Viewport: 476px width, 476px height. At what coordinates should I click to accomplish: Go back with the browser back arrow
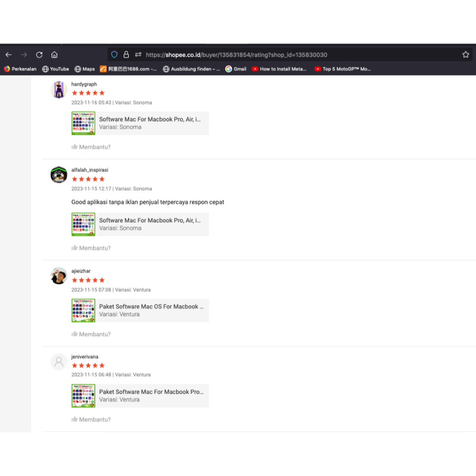click(8, 55)
